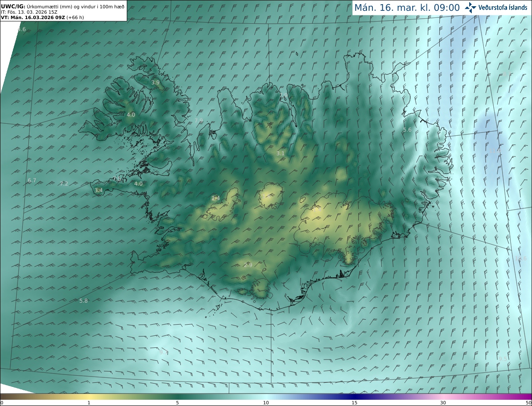Pick the dark navy band of the color bar

tap(355, 396)
